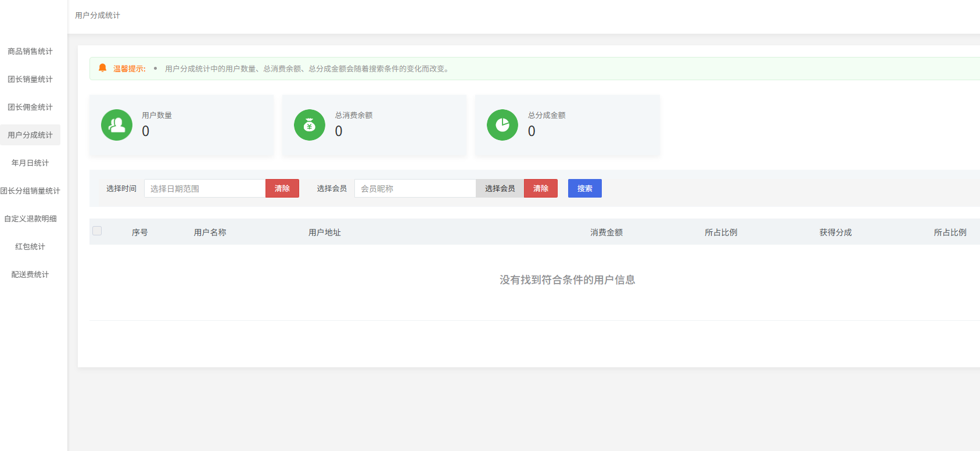This screenshot has width=980, height=451.
Task: Open 自定义退款明细 sidebar entry
Action: pyautogui.click(x=30, y=219)
